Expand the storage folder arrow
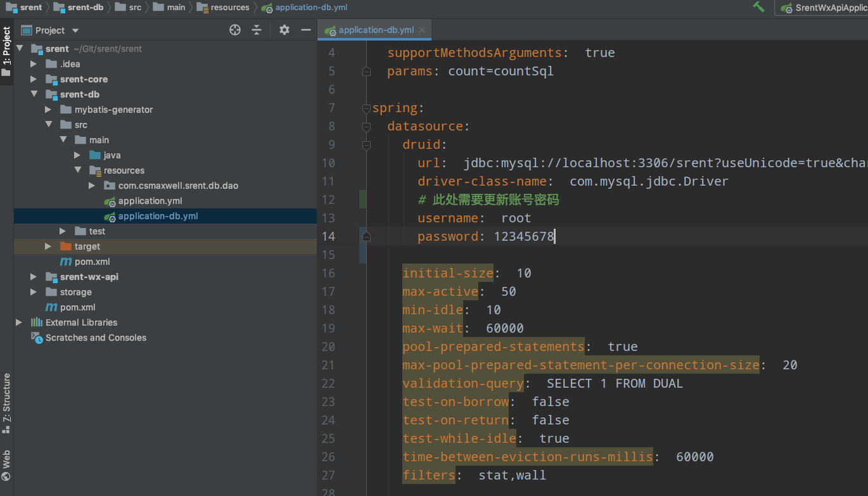Screen dimensions: 868x496 click(x=34, y=292)
